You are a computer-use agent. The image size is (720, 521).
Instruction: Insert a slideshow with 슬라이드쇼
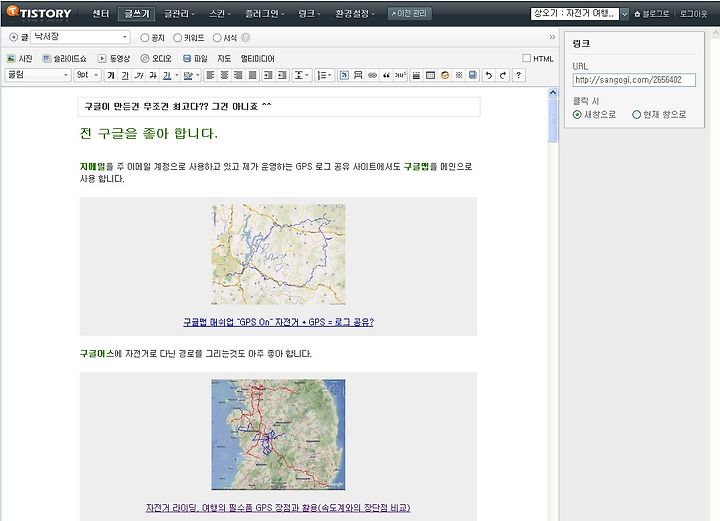click(x=64, y=58)
